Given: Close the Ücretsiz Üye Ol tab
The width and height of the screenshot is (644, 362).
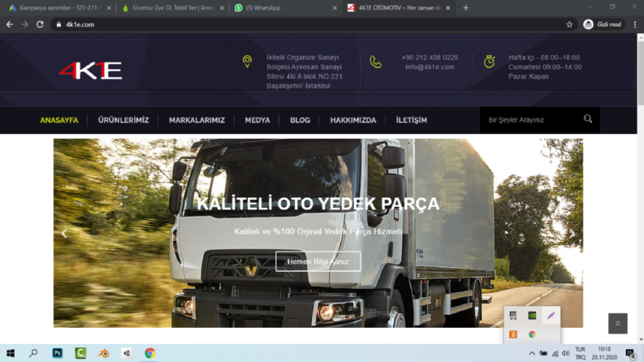Looking at the screenshot, I should pos(222,8).
